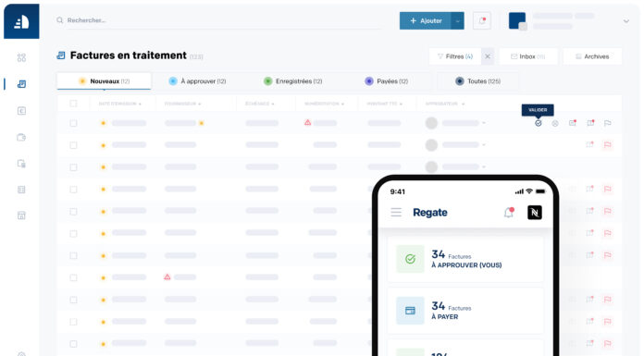Open the Archives button

(x=592, y=56)
